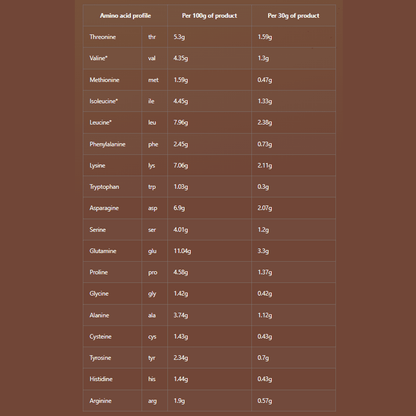Select the 'Per 100g of product' header
This screenshot has width=416, height=416.
[209, 15]
